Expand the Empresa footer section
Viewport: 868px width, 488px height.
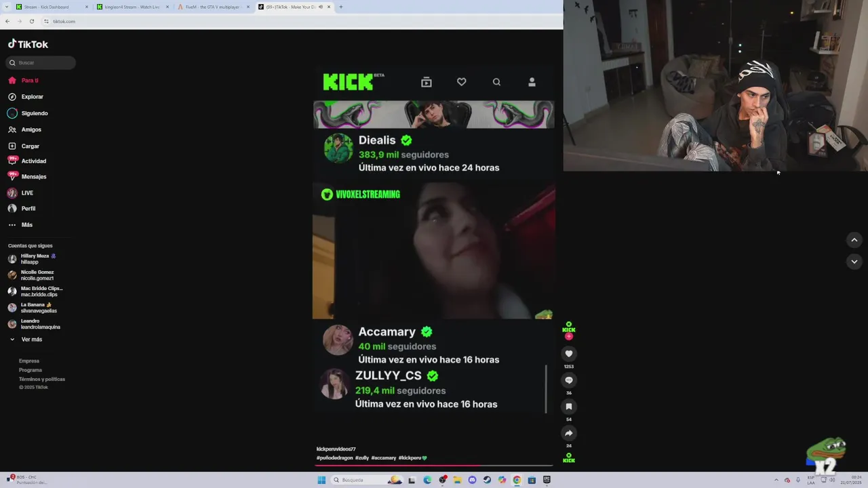tap(29, 361)
